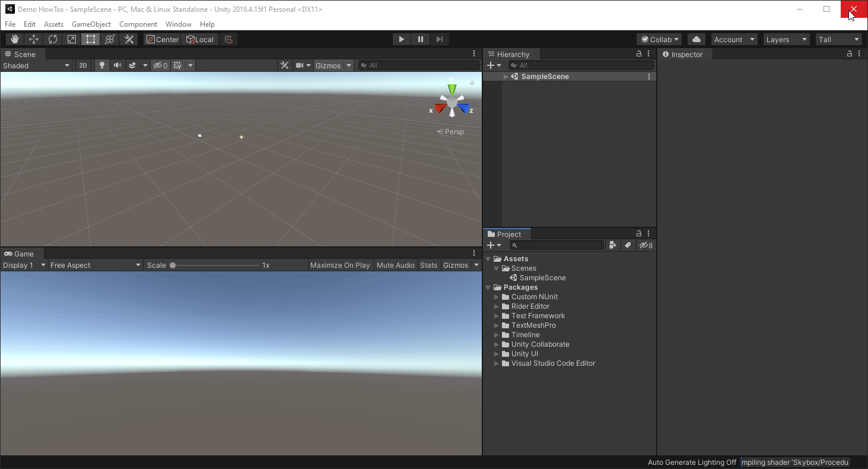The width and height of the screenshot is (868, 469).
Task: Toggle Maximize On Play
Action: coord(340,265)
